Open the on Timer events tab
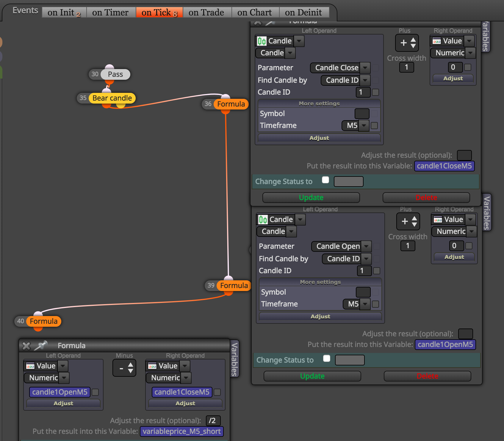Image resolution: width=504 pixels, height=441 pixels. [x=110, y=12]
